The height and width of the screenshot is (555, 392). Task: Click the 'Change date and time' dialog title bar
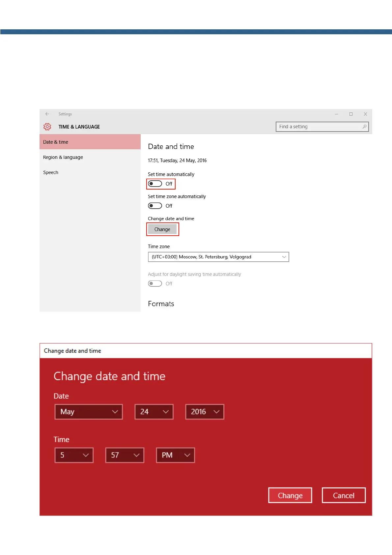click(x=206, y=351)
